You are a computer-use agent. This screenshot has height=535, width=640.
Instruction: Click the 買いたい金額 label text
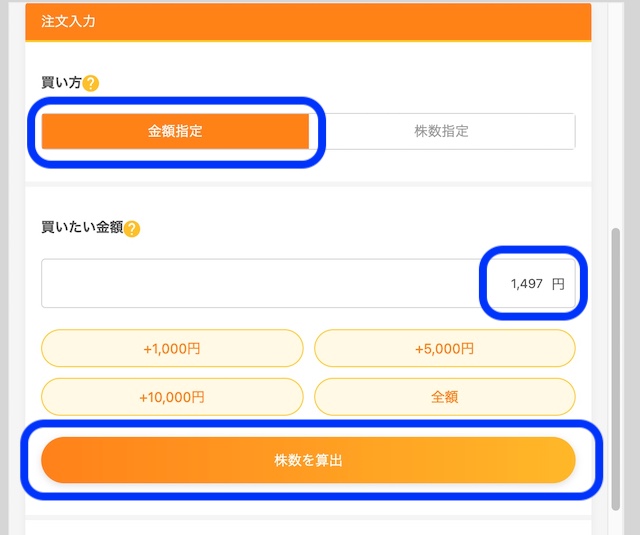81,228
